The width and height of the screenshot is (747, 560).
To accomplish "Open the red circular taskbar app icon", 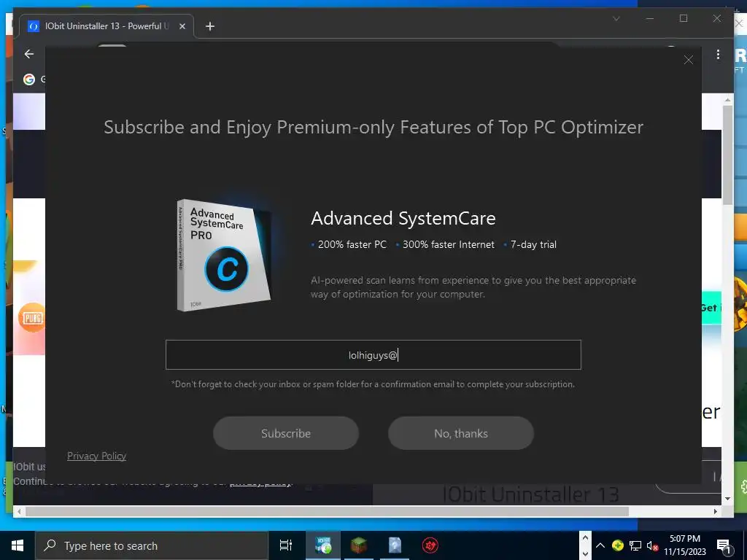I will tap(430, 545).
